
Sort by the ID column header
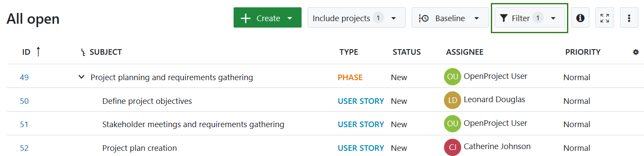click(26, 52)
